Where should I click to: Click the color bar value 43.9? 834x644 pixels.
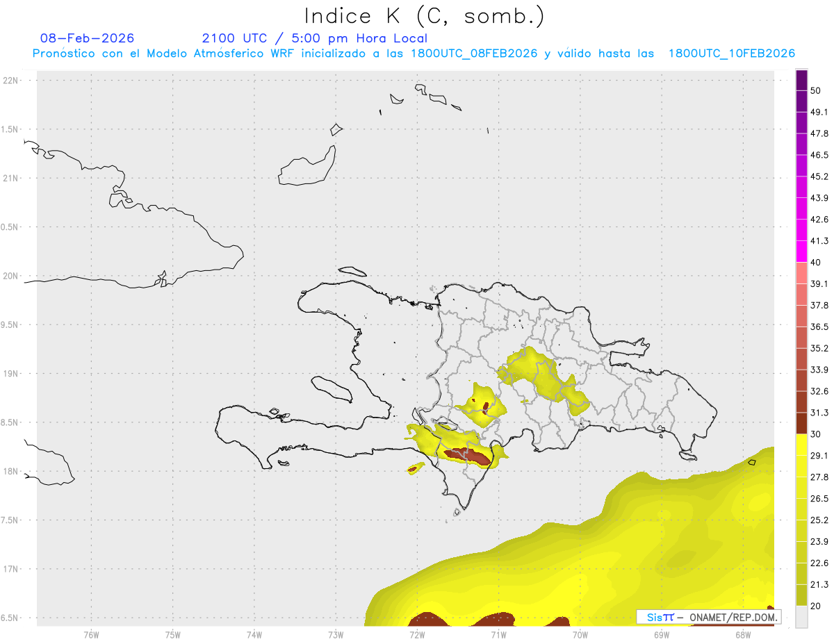point(819,198)
